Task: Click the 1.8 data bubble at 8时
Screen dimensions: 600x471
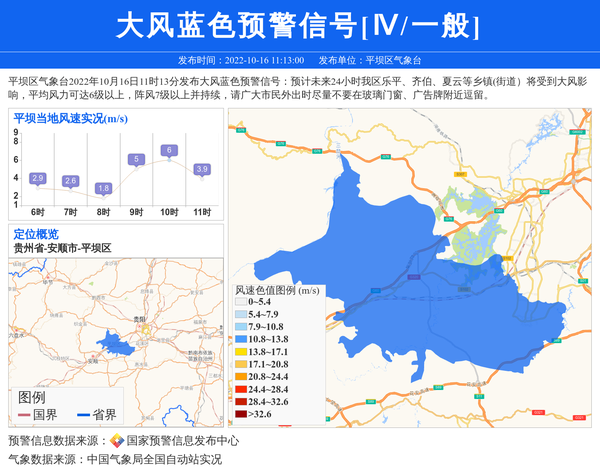Action: pos(103,188)
